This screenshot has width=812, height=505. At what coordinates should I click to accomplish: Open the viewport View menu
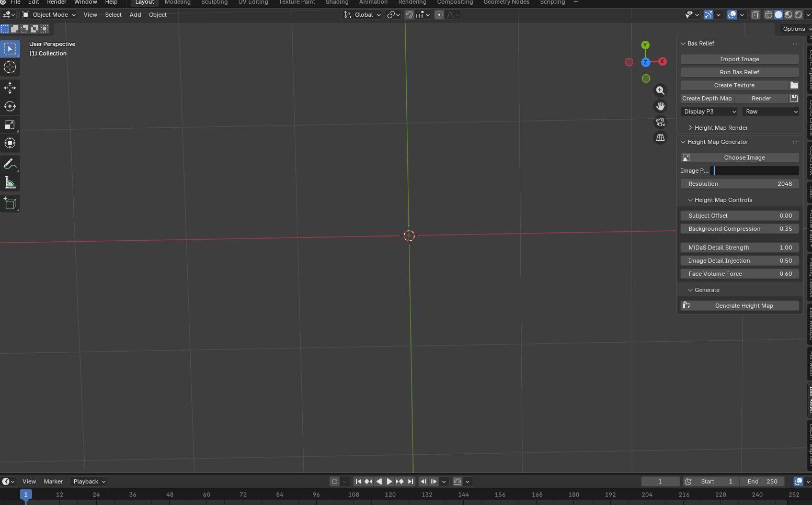pos(90,15)
